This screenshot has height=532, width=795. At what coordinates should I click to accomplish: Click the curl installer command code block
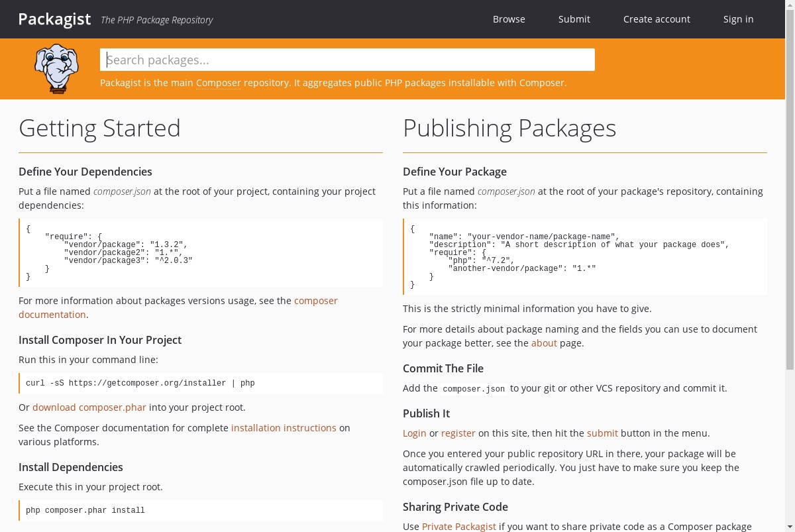coord(201,383)
